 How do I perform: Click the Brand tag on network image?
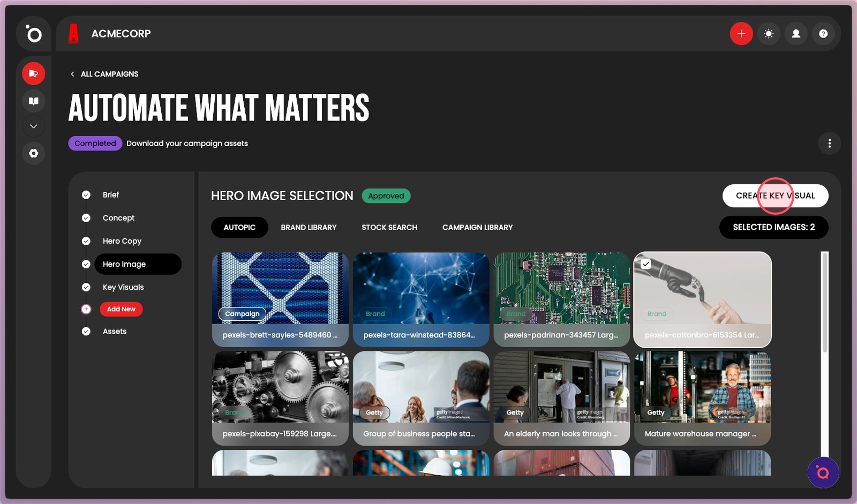click(x=375, y=314)
